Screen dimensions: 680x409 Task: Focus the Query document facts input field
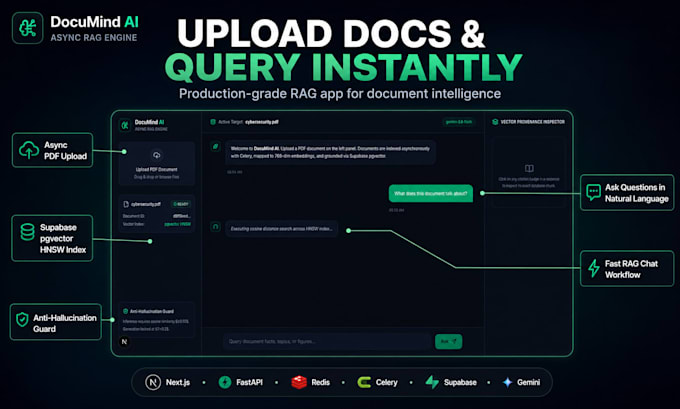point(328,341)
